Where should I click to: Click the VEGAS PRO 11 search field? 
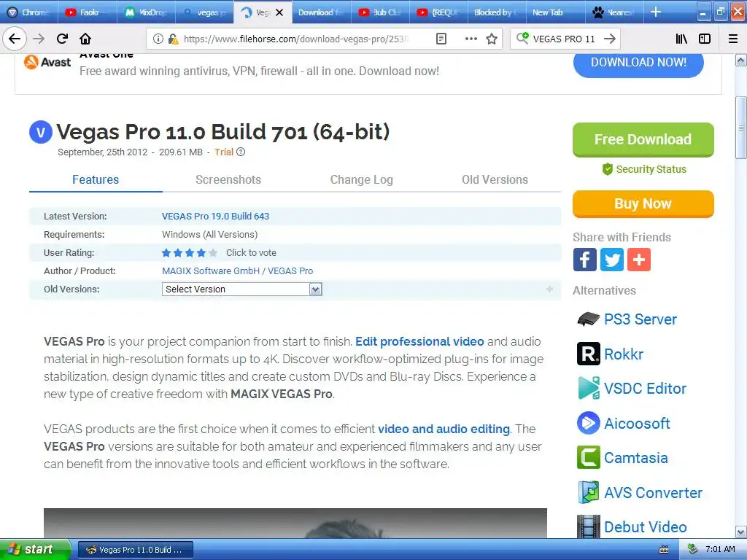coord(564,39)
